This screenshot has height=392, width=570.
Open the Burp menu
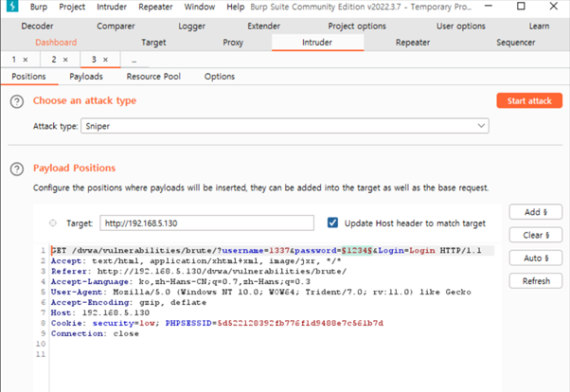coord(39,7)
